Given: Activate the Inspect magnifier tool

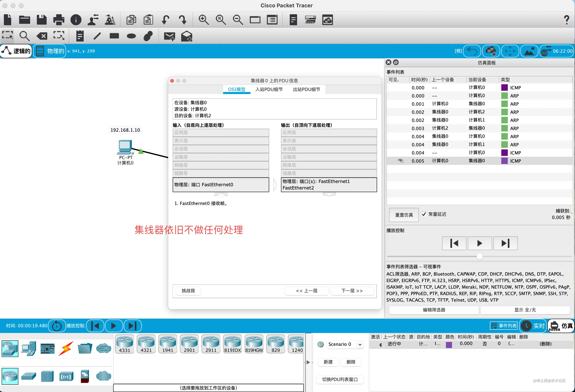Looking at the screenshot, I should pos(24,36).
